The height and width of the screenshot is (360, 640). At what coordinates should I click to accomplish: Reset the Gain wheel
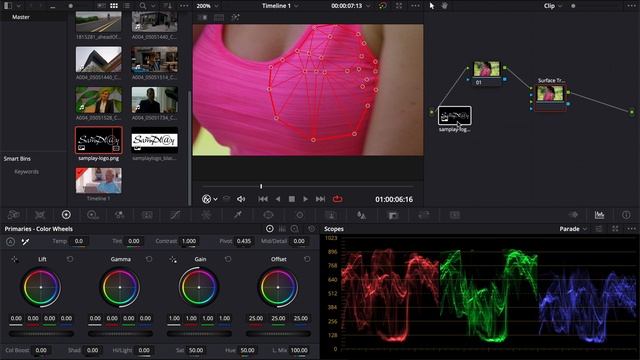[228, 259]
